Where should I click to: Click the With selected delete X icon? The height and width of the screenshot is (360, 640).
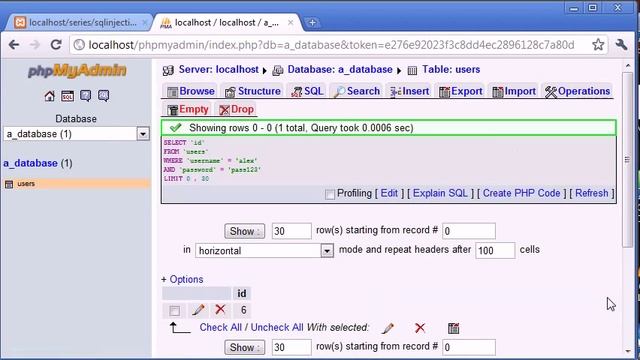(x=420, y=328)
